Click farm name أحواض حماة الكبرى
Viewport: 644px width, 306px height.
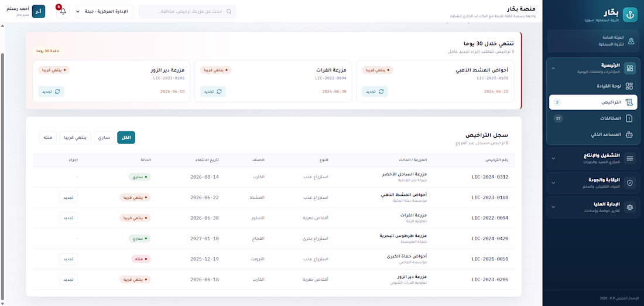[407, 256]
